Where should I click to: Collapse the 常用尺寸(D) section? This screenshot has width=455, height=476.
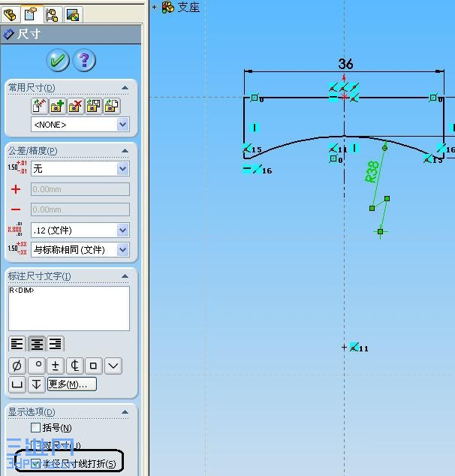point(125,88)
